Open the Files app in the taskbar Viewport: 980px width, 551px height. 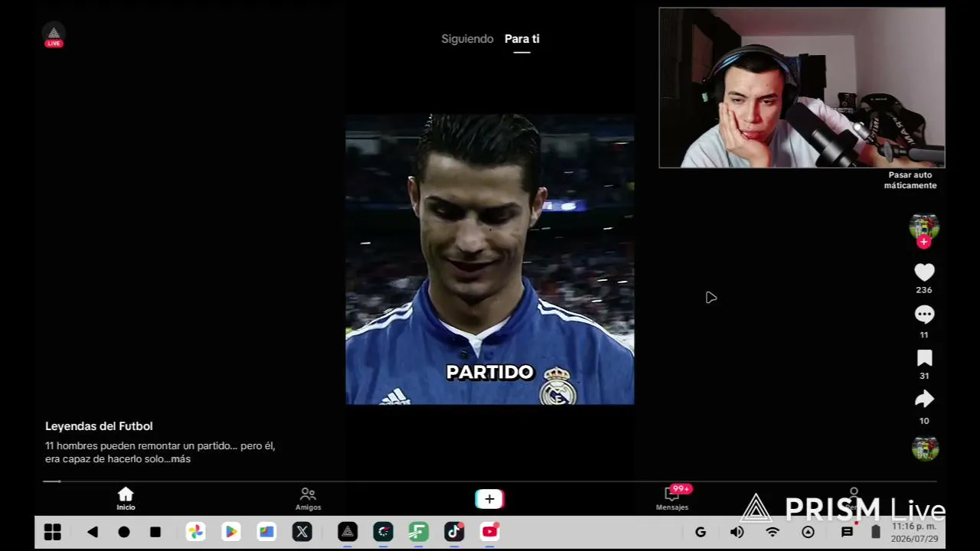coord(266,532)
